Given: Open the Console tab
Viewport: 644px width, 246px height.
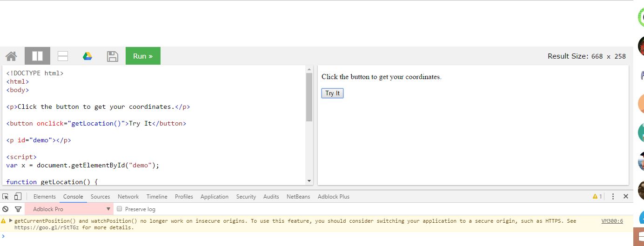Looking at the screenshot, I should tap(73, 197).
